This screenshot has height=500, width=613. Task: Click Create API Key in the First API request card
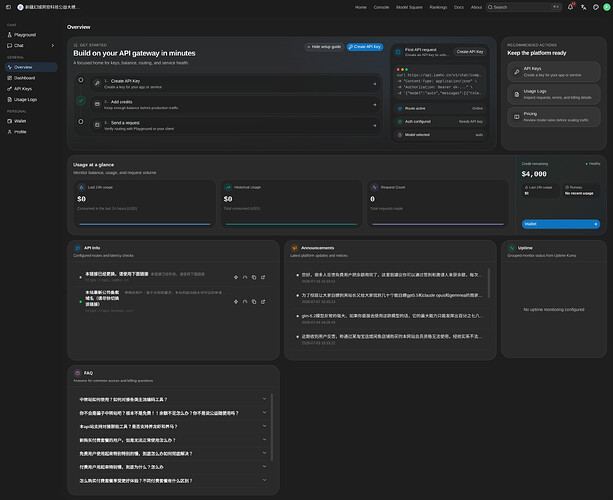pos(470,52)
